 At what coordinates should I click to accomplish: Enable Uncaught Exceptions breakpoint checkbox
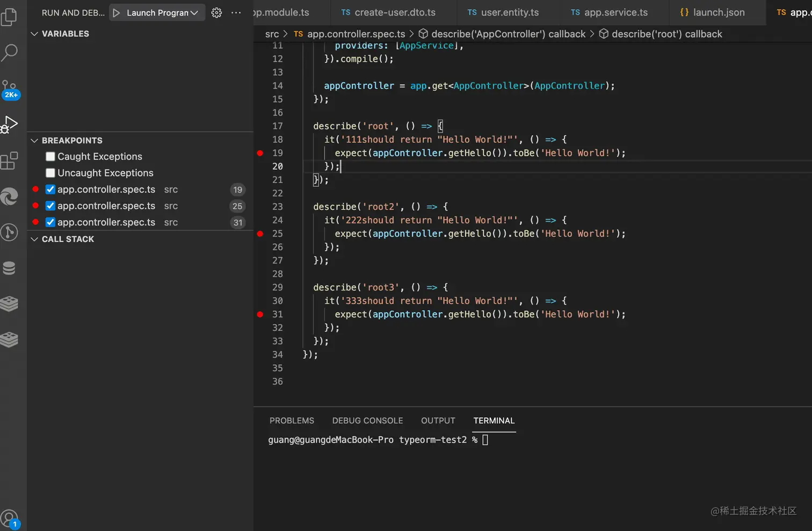point(50,173)
